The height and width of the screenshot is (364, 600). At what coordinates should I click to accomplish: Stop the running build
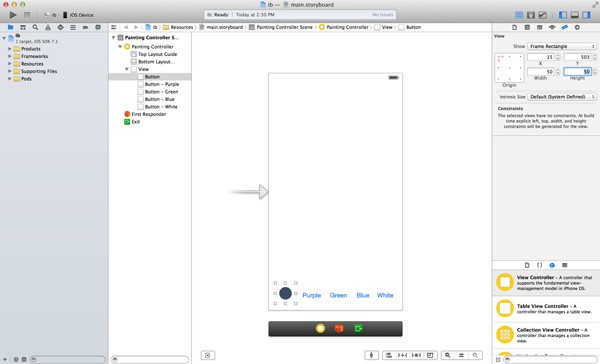click(x=27, y=15)
